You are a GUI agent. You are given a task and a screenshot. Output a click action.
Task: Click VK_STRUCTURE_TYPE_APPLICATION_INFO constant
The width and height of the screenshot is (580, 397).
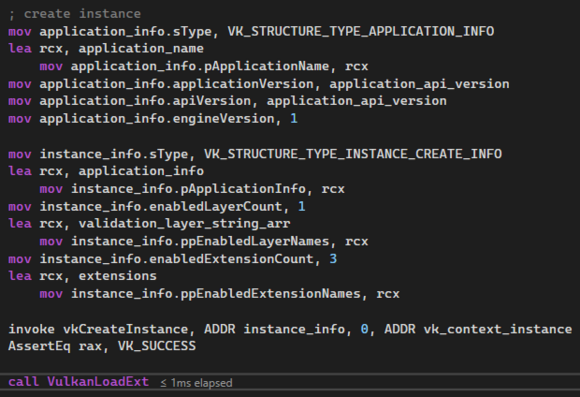click(x=361, y=31)
